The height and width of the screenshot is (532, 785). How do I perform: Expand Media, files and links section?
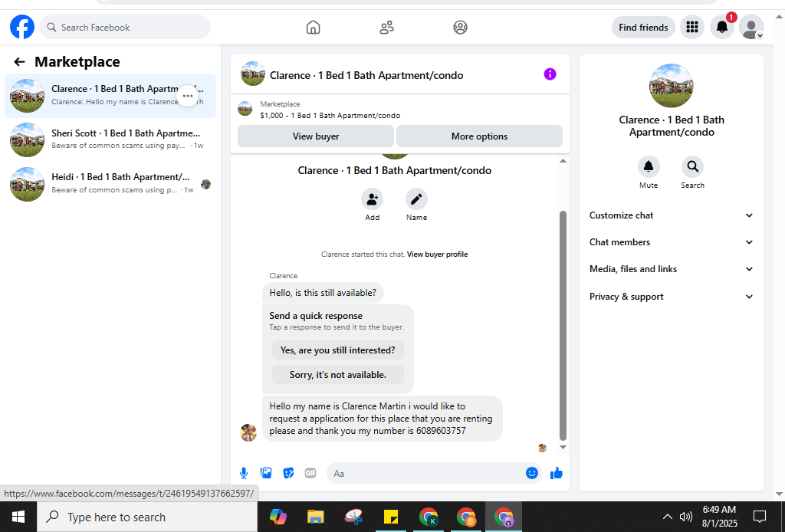[671, 269]
